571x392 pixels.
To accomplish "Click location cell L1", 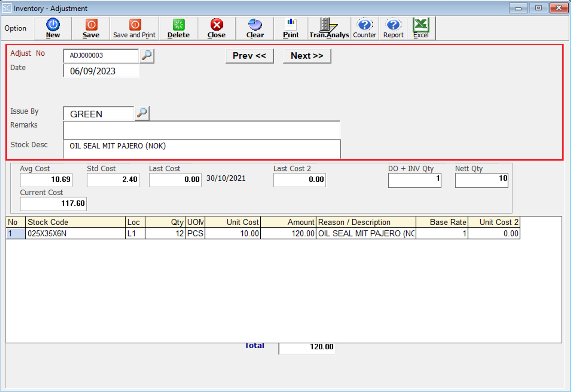I will (135, 233).
